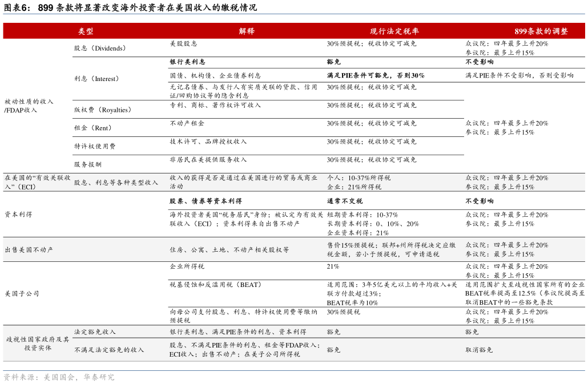Click the 类型 column header
This screenshot has height=384, width=588.
pos(84,31)
